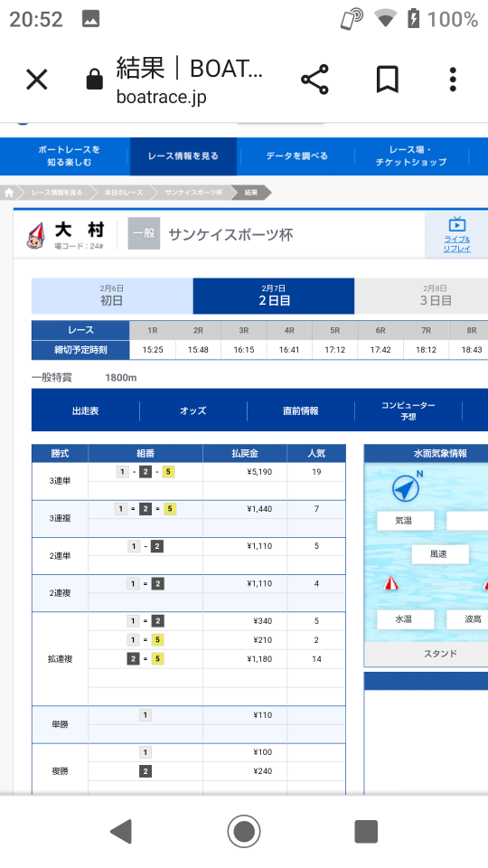Image resolution: width=488 pixels, height=868 pixels.
Task: Close the browser tab with X icon
Action: pos(37,80)
